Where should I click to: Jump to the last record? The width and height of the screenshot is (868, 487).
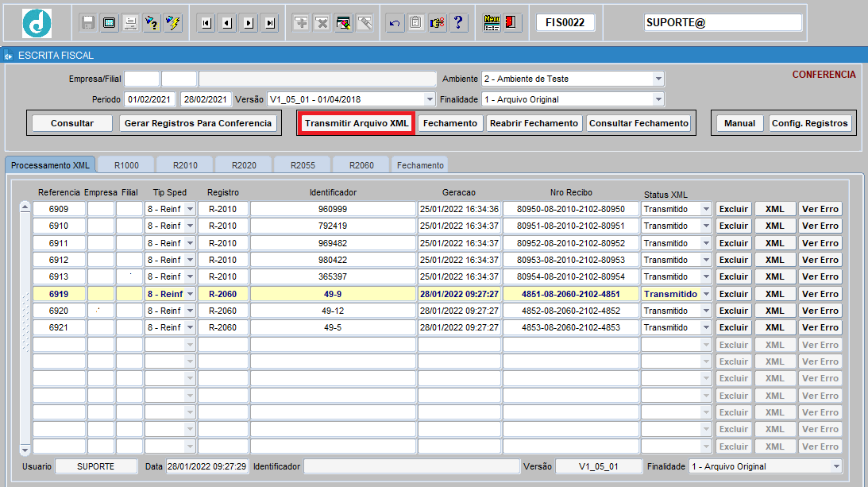pyautogui.click(x=270, y=23)
